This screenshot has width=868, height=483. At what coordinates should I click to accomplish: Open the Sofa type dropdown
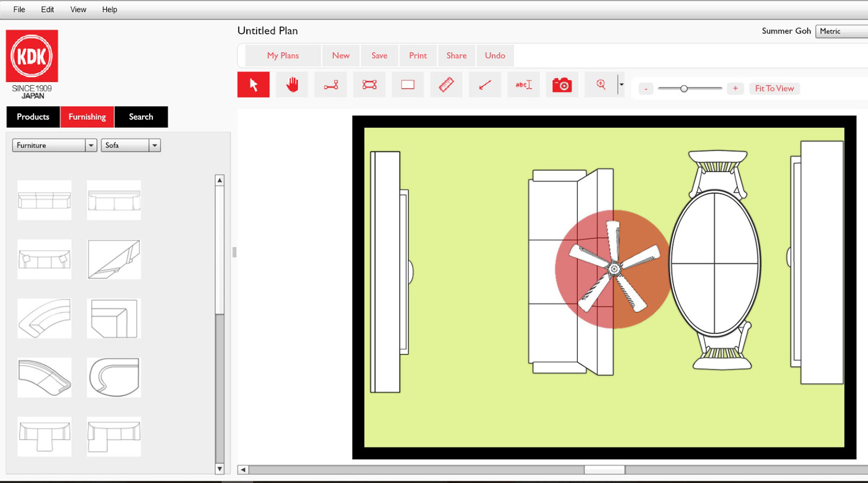131,145
